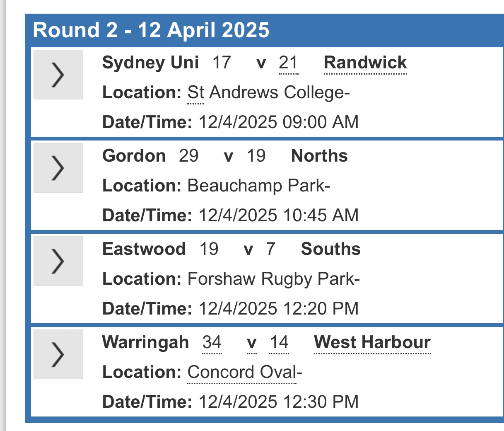Expand the Gordon v Norths match details
The height and width of the screenshot is (431, 504).
pos(58,168)
